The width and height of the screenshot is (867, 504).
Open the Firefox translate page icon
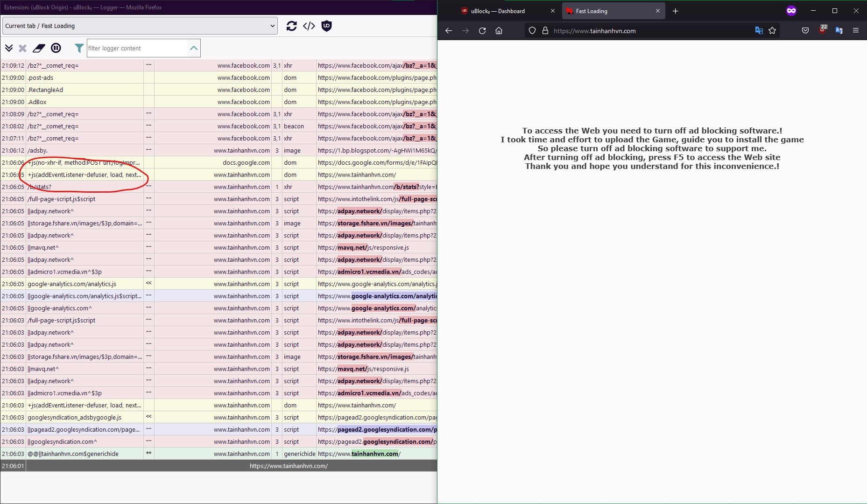tap(759, 30)
